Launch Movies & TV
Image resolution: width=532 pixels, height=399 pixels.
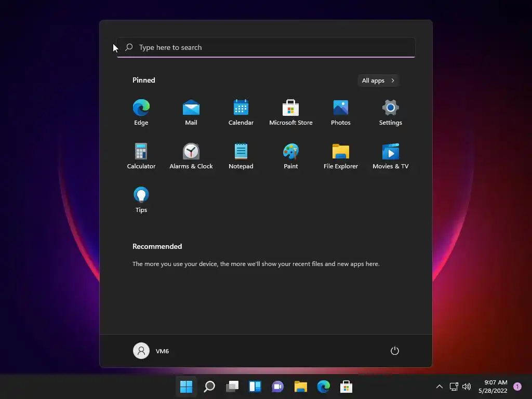[x=391, y=156]
